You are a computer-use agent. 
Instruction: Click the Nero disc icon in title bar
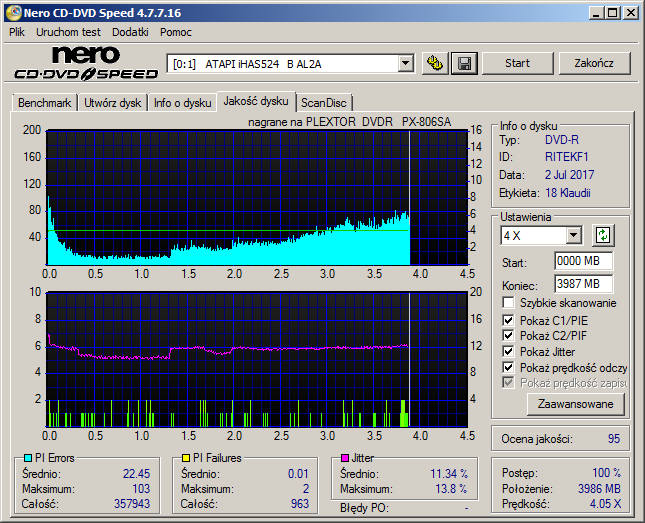(x=13, y=13)
